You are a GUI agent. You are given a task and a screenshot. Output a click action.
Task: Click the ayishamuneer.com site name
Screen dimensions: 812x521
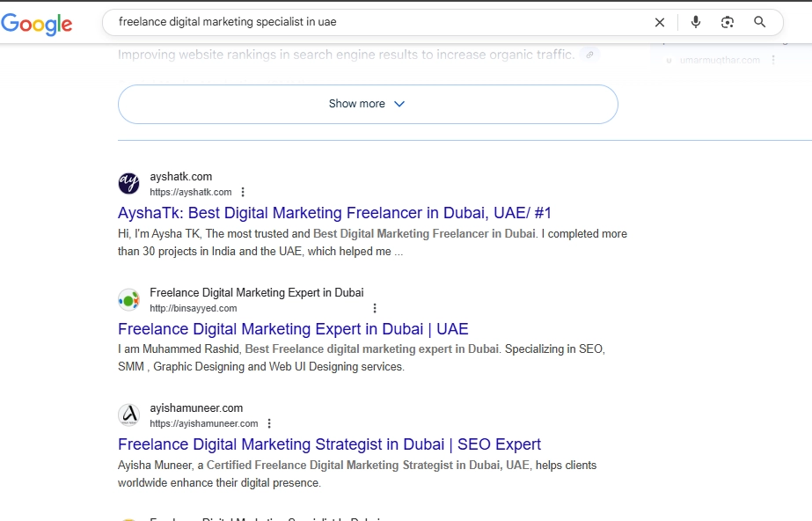(196, 408)
